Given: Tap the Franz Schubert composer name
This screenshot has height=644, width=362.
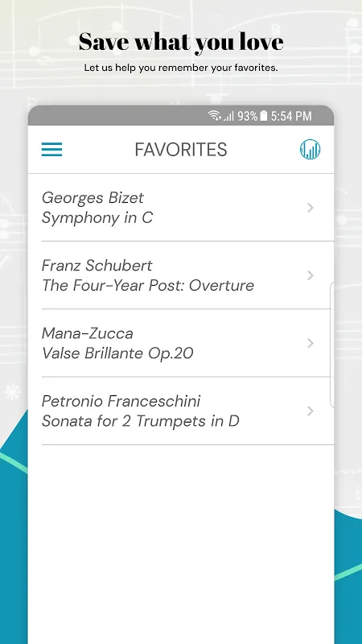Looking at the screenshot, I should [x=97, y=266].
